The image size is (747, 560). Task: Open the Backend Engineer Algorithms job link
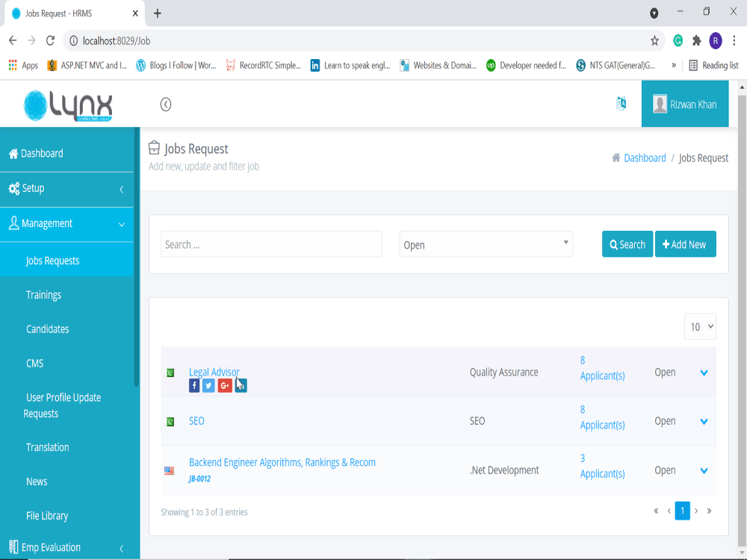click(282, 462)
